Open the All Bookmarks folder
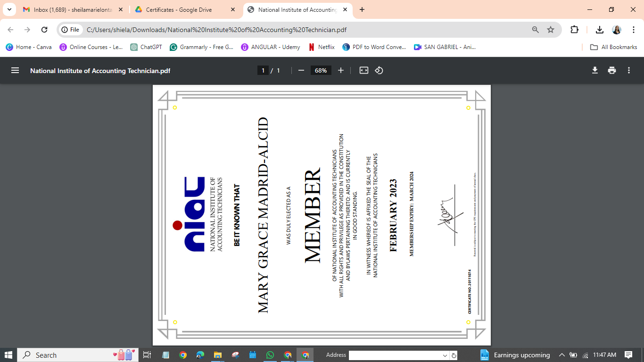This screenshot has height=362, width=644. 614,47
